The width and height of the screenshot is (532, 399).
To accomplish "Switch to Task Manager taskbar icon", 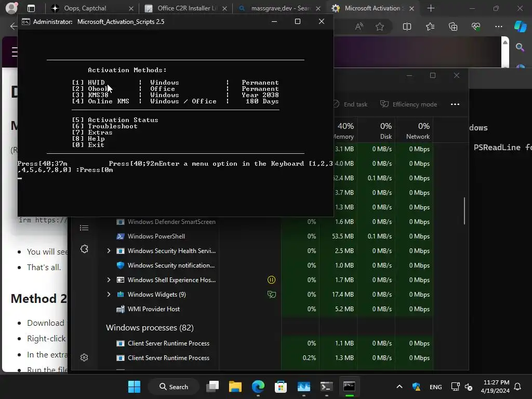I will point(303,387).
